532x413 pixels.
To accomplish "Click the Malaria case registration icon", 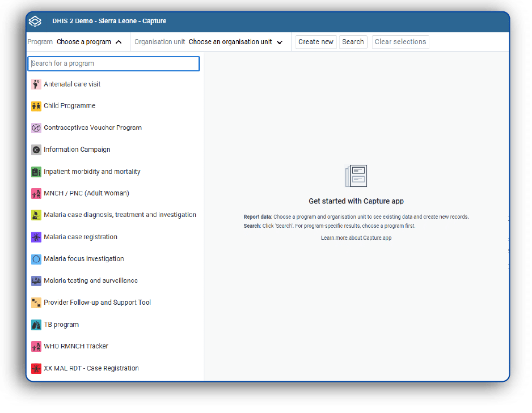I will [x=36, y=237].
